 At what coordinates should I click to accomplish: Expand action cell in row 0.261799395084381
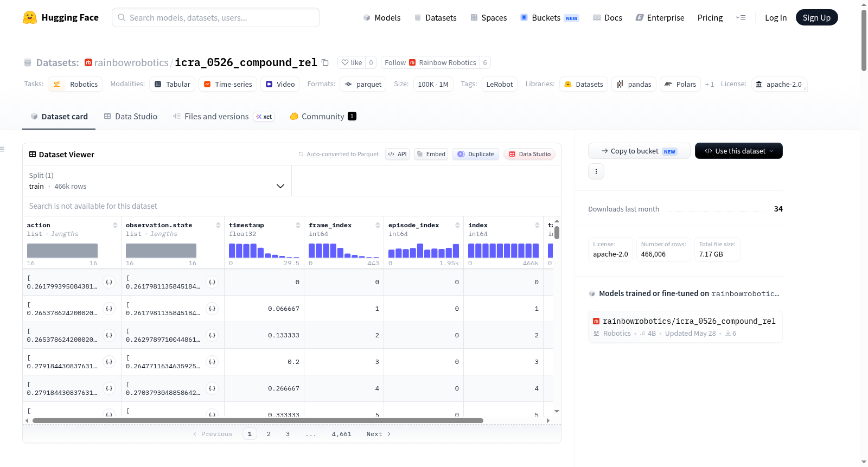[109, 282]
